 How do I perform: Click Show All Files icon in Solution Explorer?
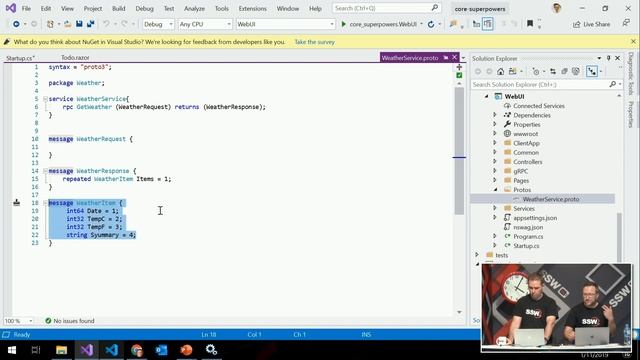coord(576,71)
